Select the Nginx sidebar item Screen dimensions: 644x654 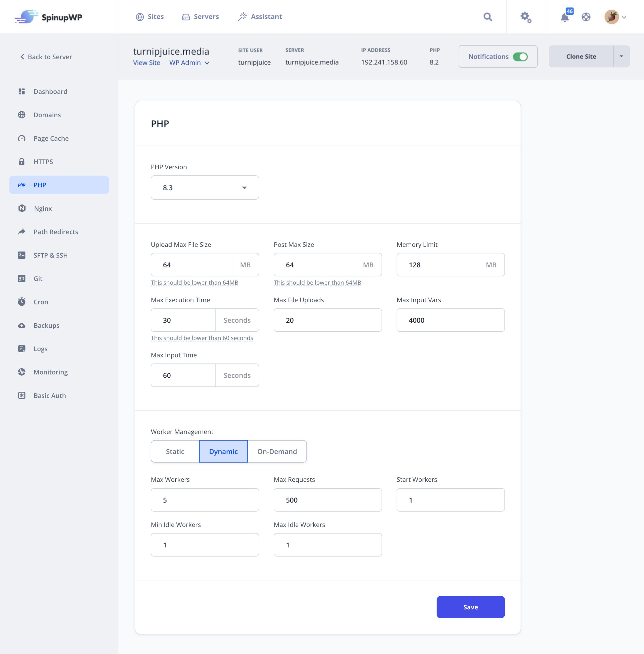pos(43,208)
